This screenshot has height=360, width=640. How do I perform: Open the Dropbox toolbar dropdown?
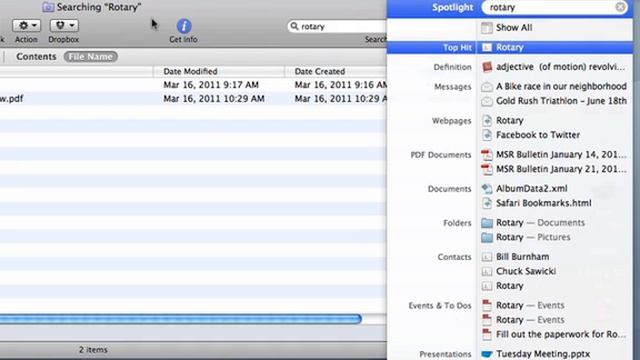pyautogui.click(x=64, y=25)
